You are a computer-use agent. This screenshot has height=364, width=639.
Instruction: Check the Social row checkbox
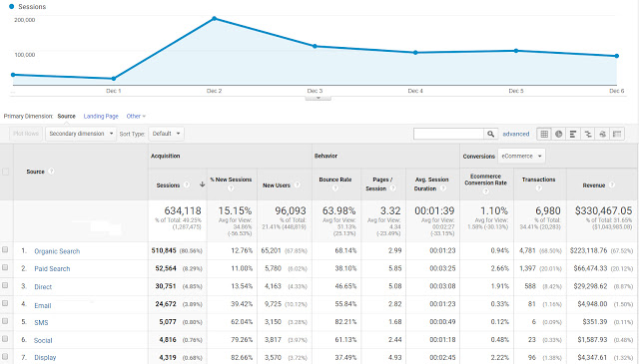5,339
